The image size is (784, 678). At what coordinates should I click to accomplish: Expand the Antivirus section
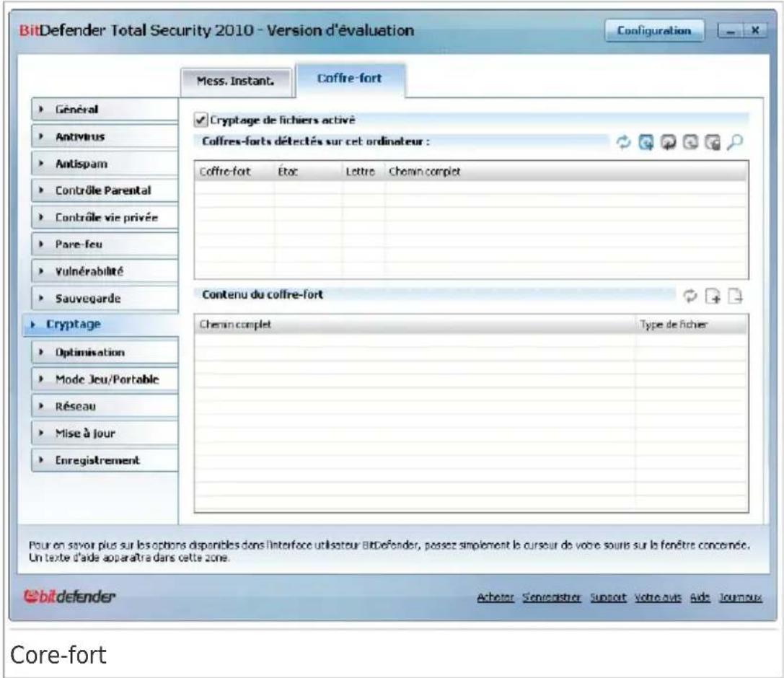click(105, 136)
